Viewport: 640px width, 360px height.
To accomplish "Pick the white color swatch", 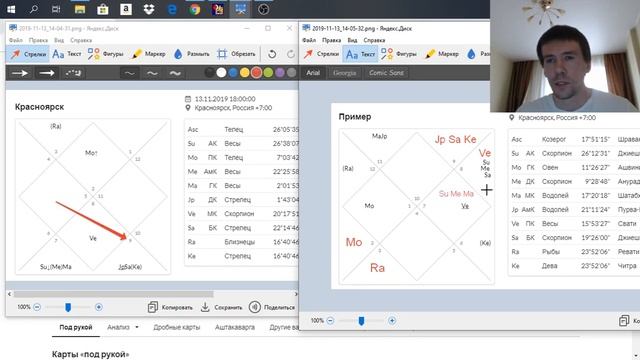I will pyautogui.click(x=221, y=73).
